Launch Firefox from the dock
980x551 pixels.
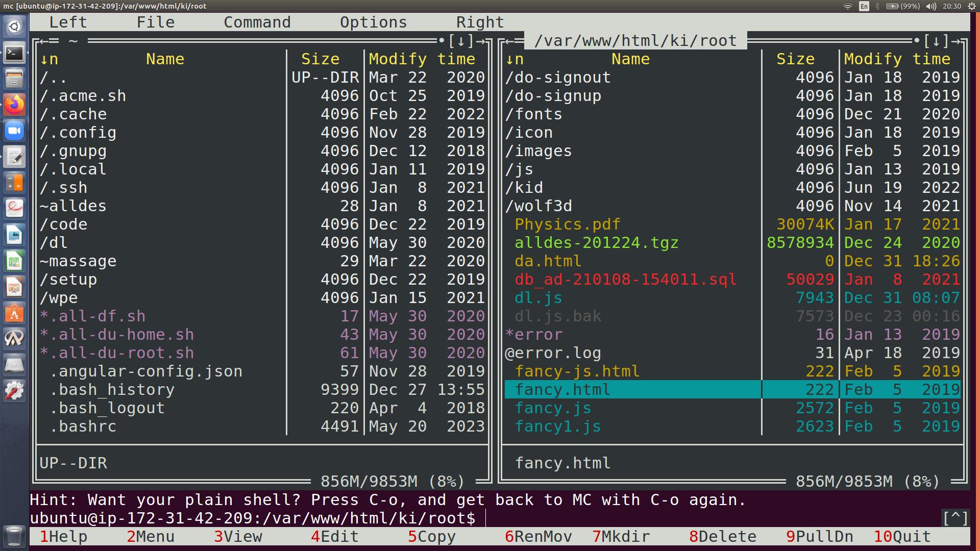point(14,105)
